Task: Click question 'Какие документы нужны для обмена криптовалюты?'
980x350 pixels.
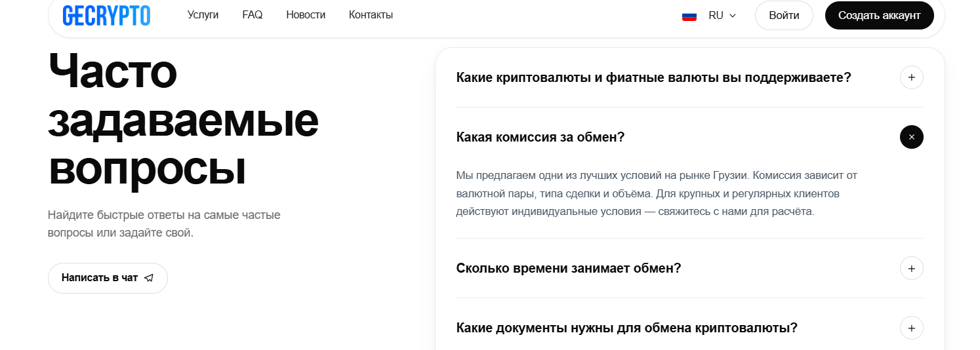Action: [627, 328]
